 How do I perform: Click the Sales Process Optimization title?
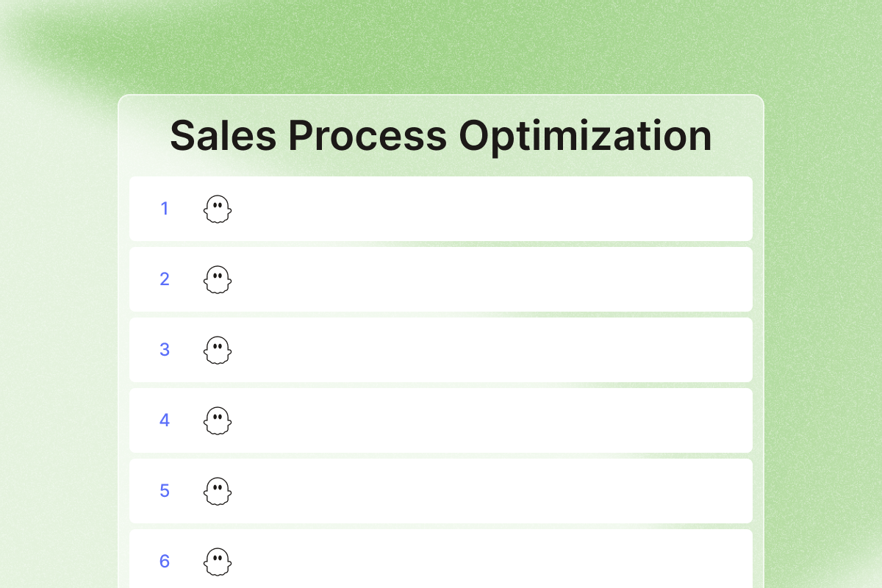point(441,137)
